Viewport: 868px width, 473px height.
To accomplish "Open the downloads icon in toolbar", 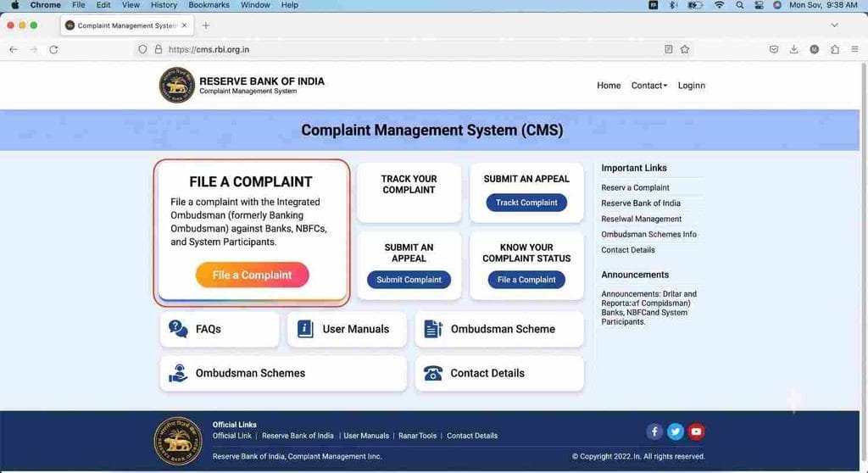I will coord(793,49).
